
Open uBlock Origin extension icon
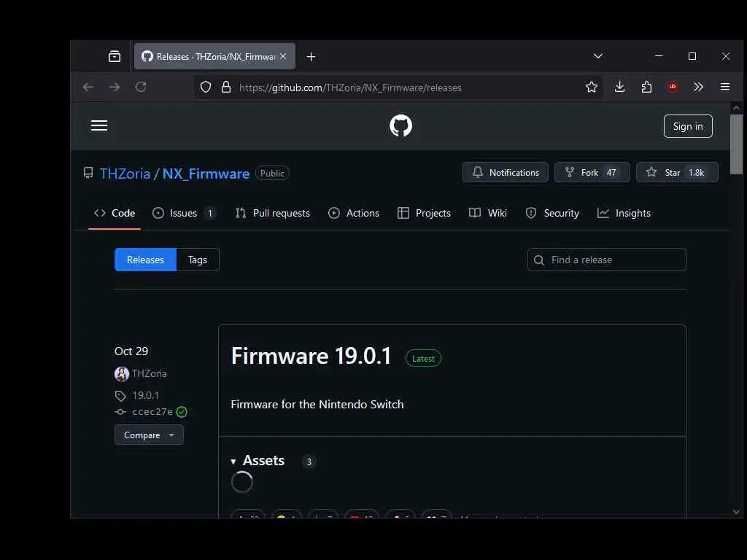click(x=672, y=87)
